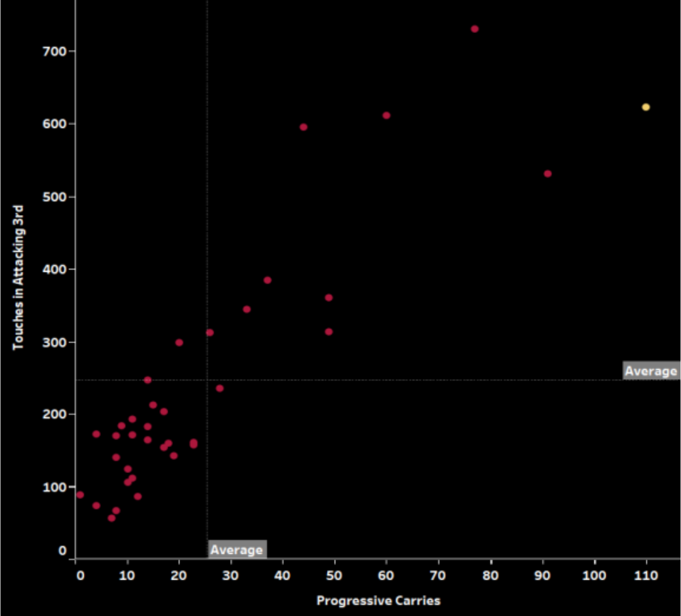
Task: Click the 60 tick label on the Progressive Carries axis
Action: (386, 575)
